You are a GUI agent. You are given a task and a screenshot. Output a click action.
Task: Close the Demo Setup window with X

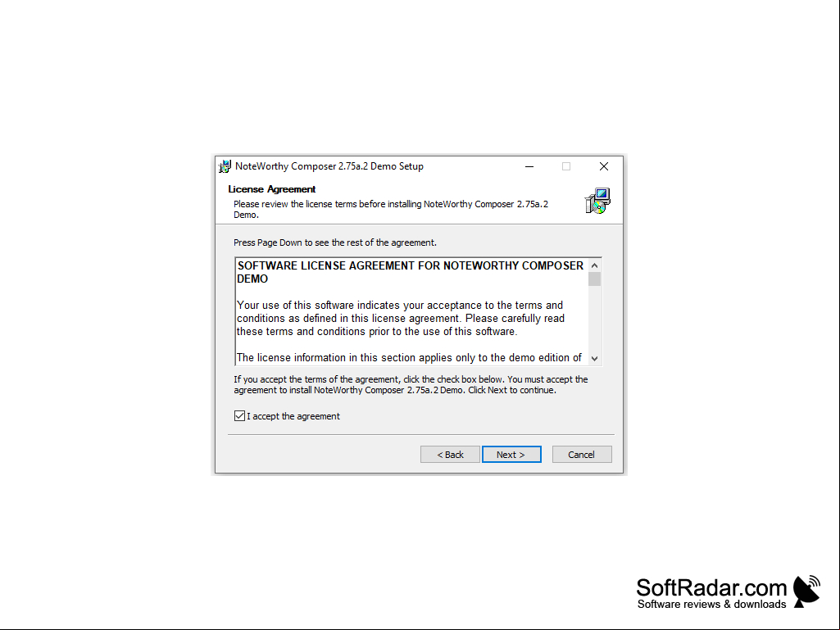[604, 166]
